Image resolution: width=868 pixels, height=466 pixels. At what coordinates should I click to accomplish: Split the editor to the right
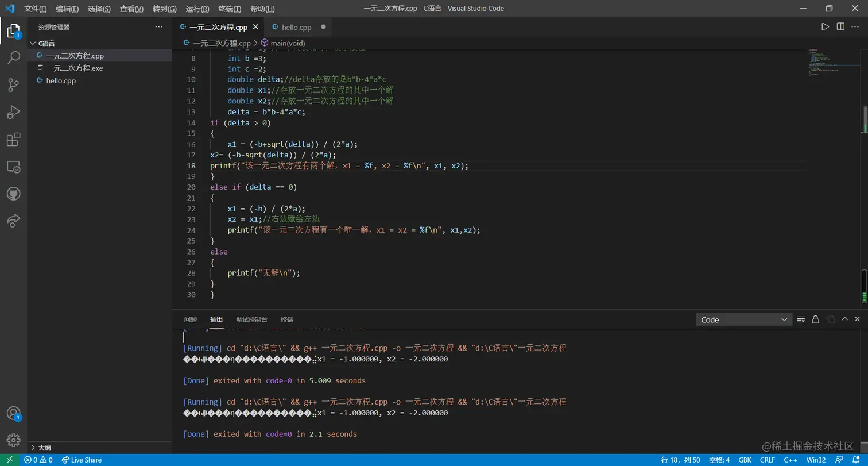(x=840, y=27)
